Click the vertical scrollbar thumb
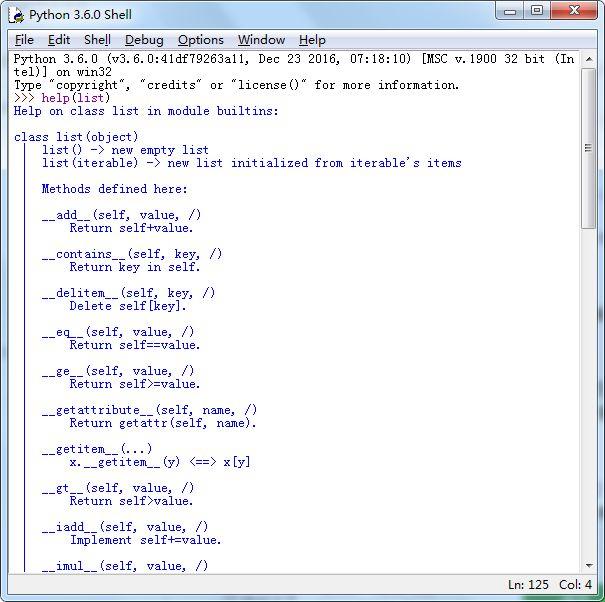 pos(589,148)
